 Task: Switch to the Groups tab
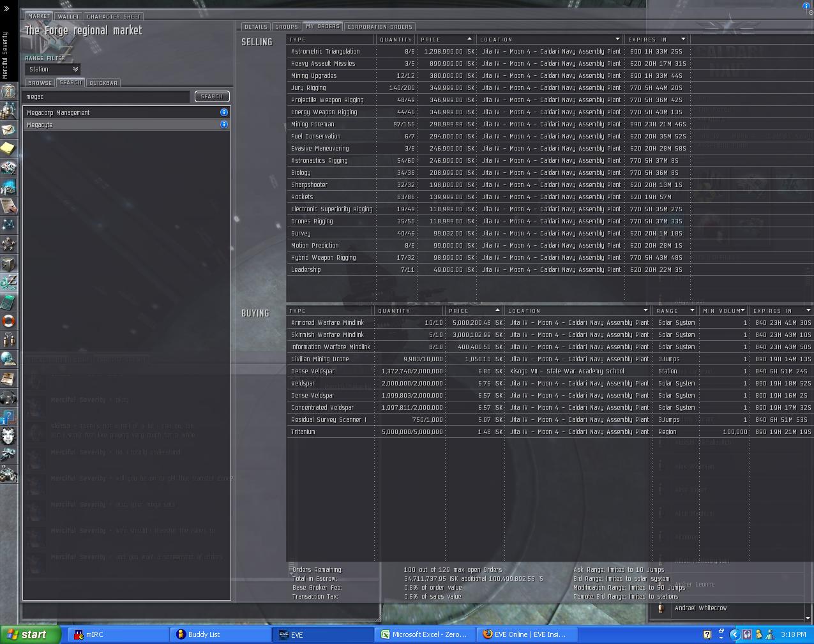[286, 27]
